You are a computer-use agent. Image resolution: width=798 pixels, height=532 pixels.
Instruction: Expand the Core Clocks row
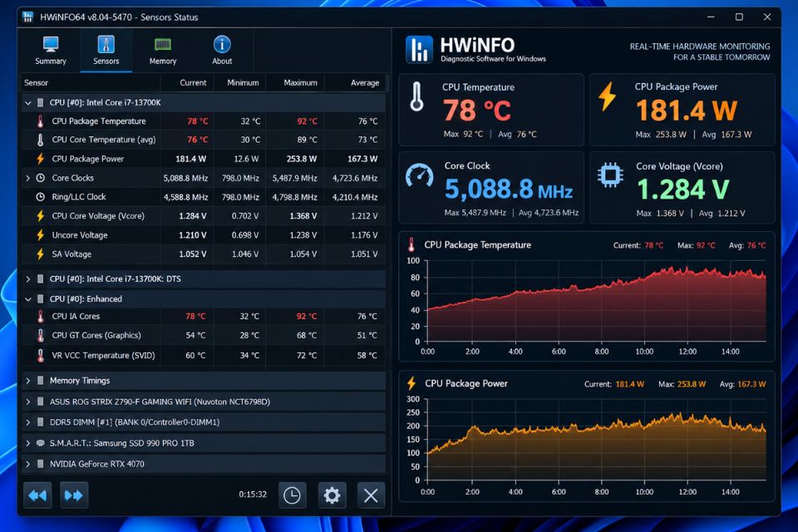point(28,178)
